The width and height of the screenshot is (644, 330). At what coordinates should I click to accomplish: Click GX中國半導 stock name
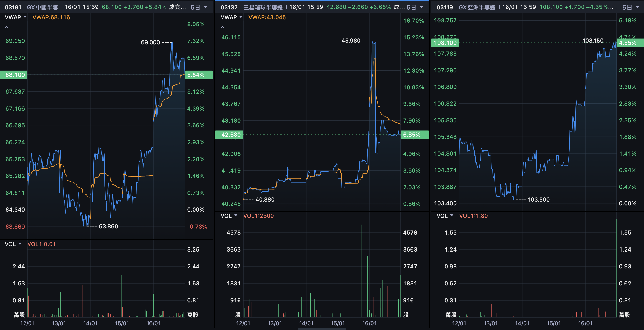click(x=42, y=7)
